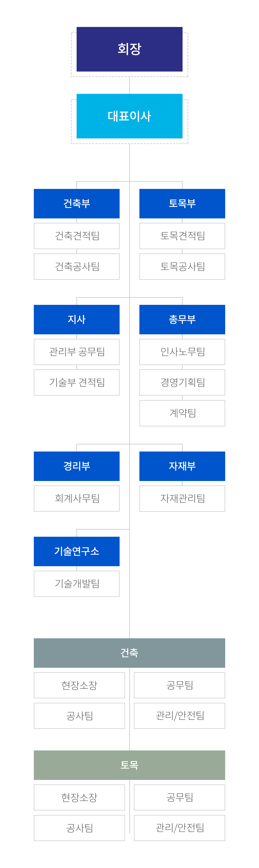Select the 대표이사 box
This screenshot has height=868, width=259.
129,116
